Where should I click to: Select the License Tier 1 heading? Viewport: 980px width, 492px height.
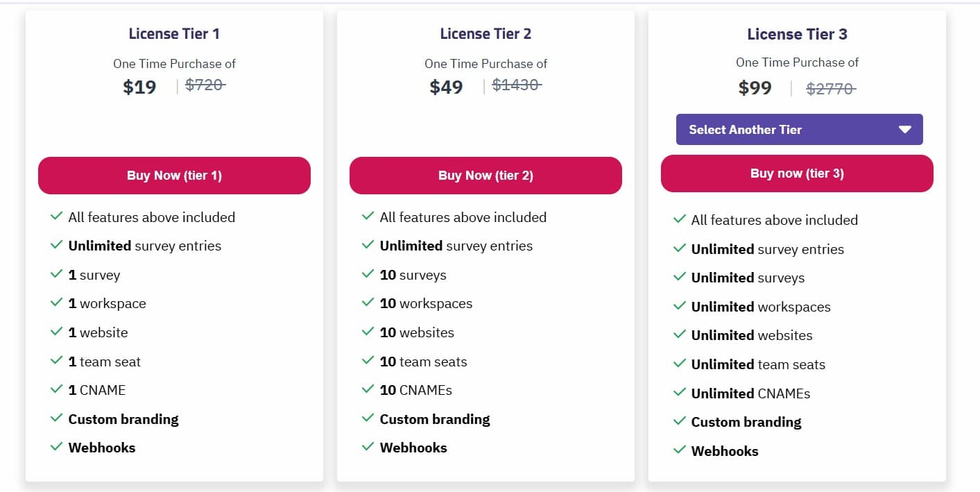pos(174,33)
